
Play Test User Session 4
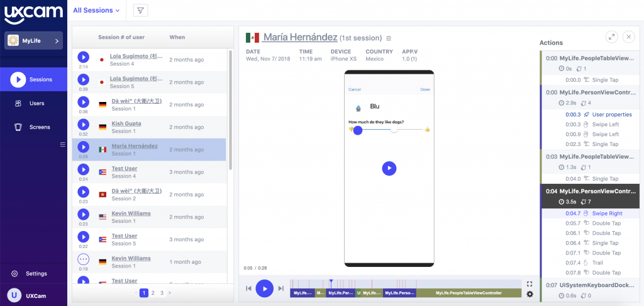click(84, 169)
